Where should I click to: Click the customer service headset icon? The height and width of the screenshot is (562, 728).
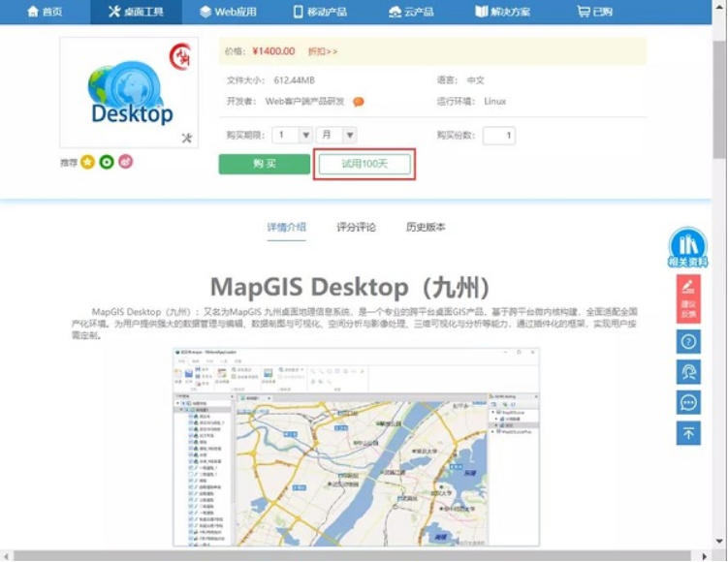[x=688, y=372]
